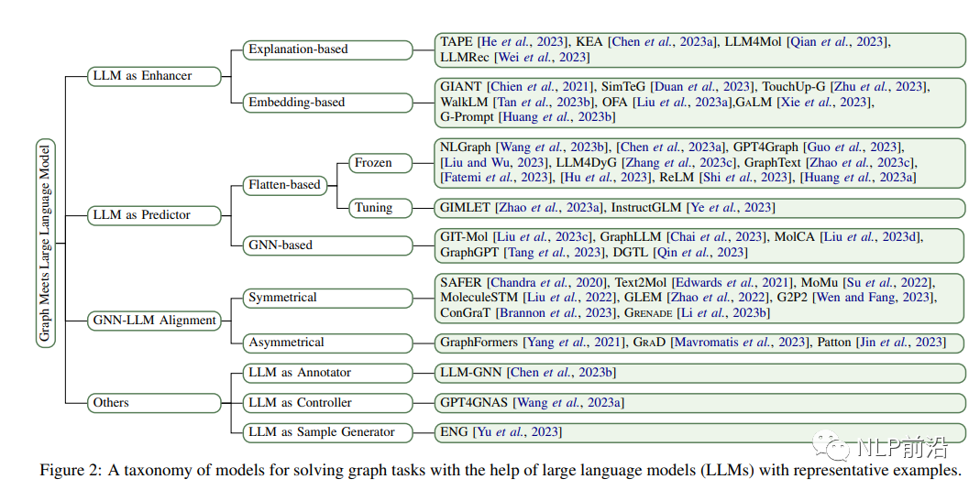
Task: Open KEA's Chen et al., 2023a citation
Action: click(664, 42)
